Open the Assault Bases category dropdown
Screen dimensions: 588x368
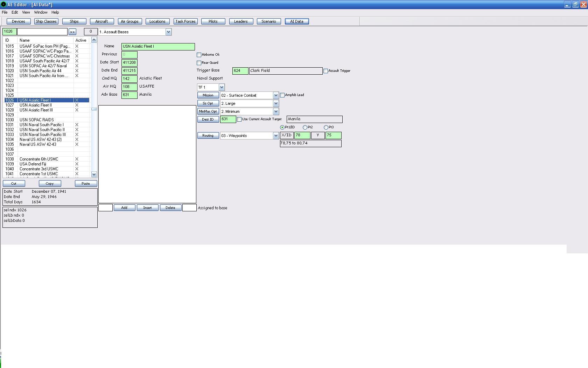168,32
